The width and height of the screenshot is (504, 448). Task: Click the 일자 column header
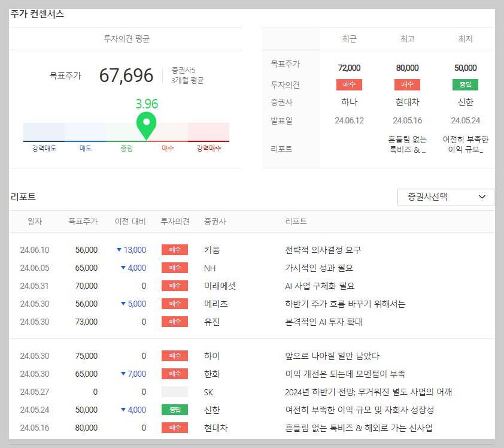(35, 222)
